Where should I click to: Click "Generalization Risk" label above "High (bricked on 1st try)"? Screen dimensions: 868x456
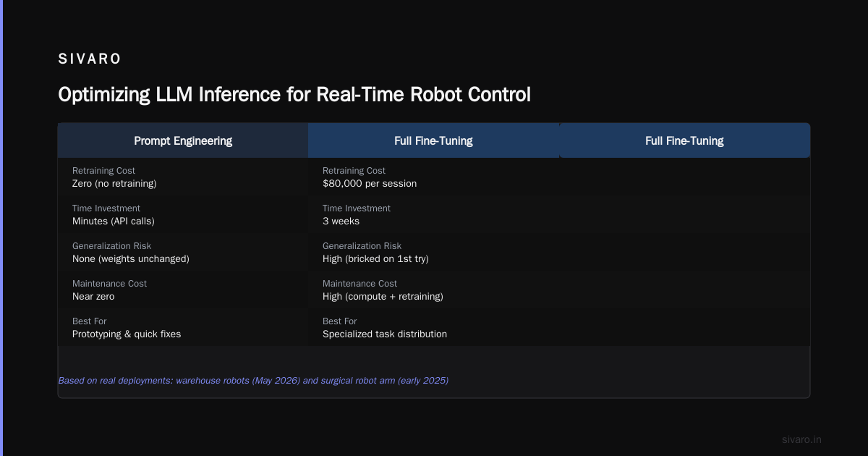pyautogui.click(x=362, y=246)
